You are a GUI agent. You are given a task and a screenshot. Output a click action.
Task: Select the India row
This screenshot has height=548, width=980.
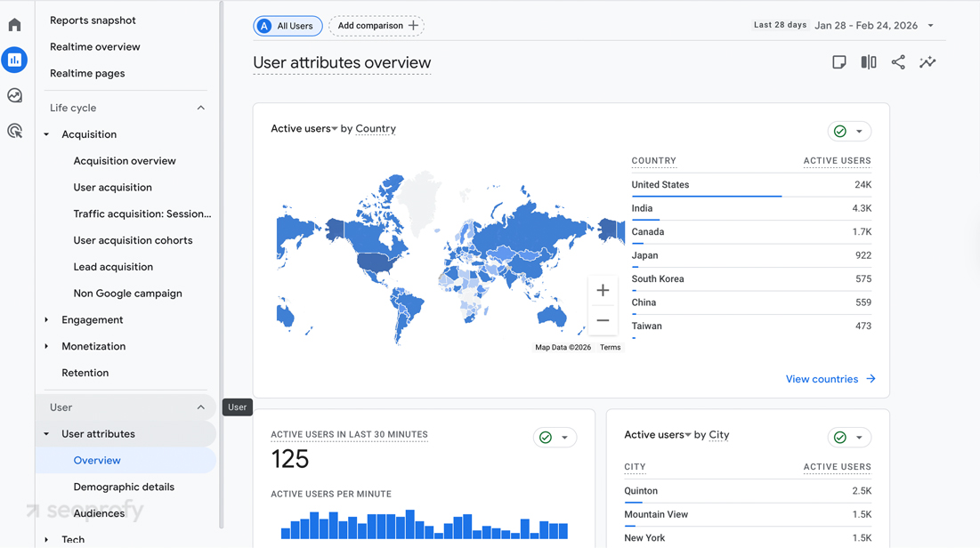click(751, 209)
